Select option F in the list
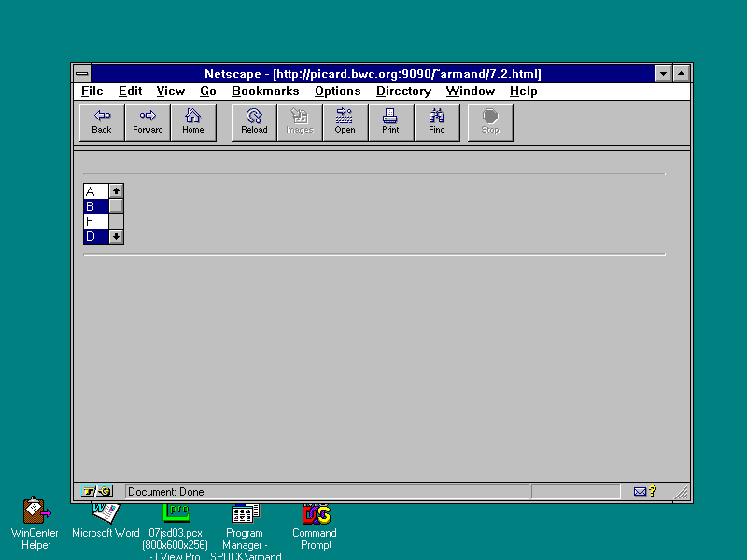Image resolution: width=747 pixels, height=560 pixels. pyautogui.click(x=95, y=221)
